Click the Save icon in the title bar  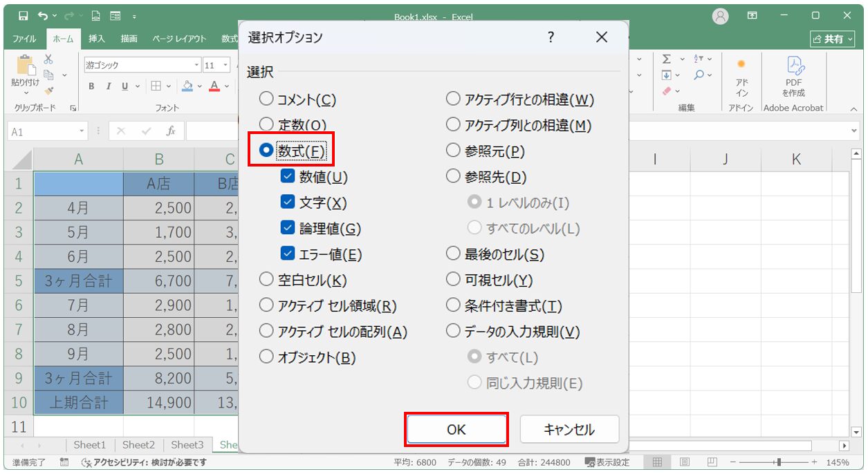[x=23, y=16]
